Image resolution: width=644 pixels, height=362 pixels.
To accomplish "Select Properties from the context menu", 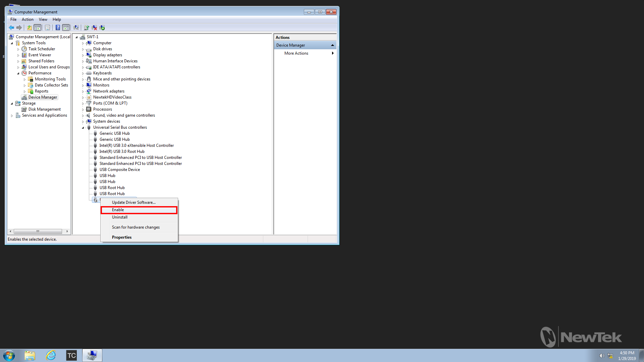I will pyautogui.click(x=122, y=237).
